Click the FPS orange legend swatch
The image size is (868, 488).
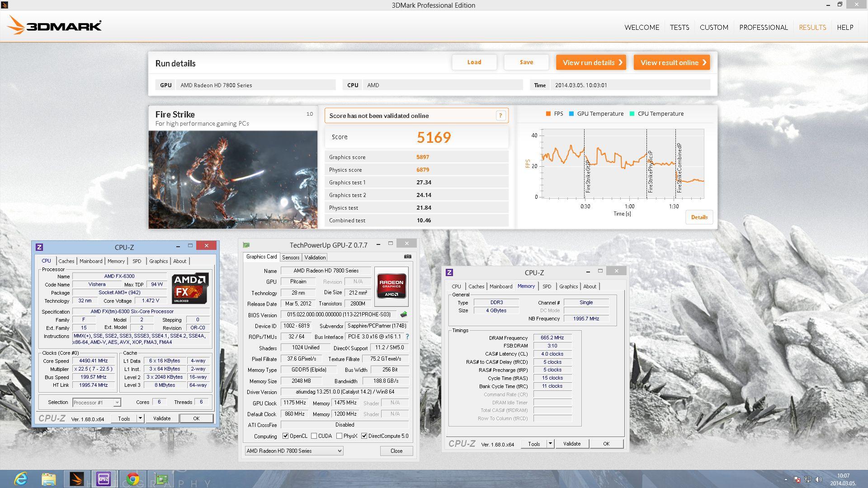coord(548,114)
